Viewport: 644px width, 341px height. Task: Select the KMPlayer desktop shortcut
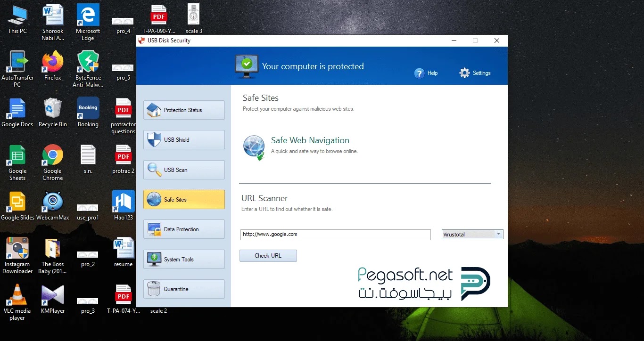click(x=53, y=299)
